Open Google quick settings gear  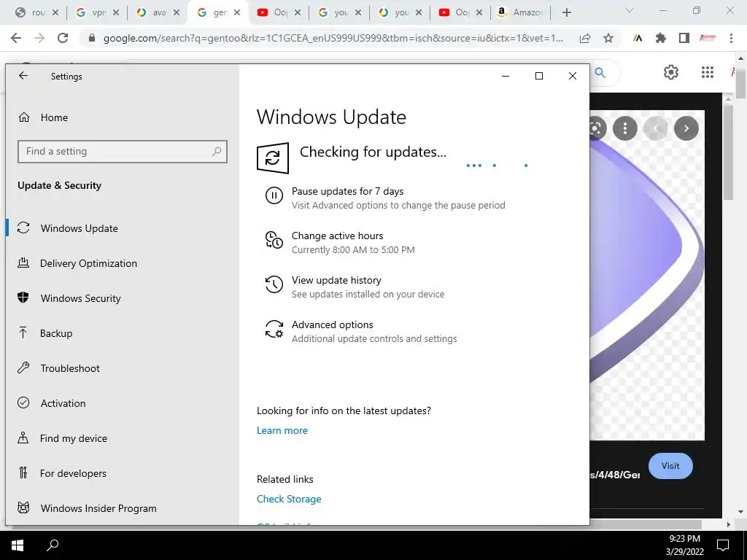pos(671,72)
